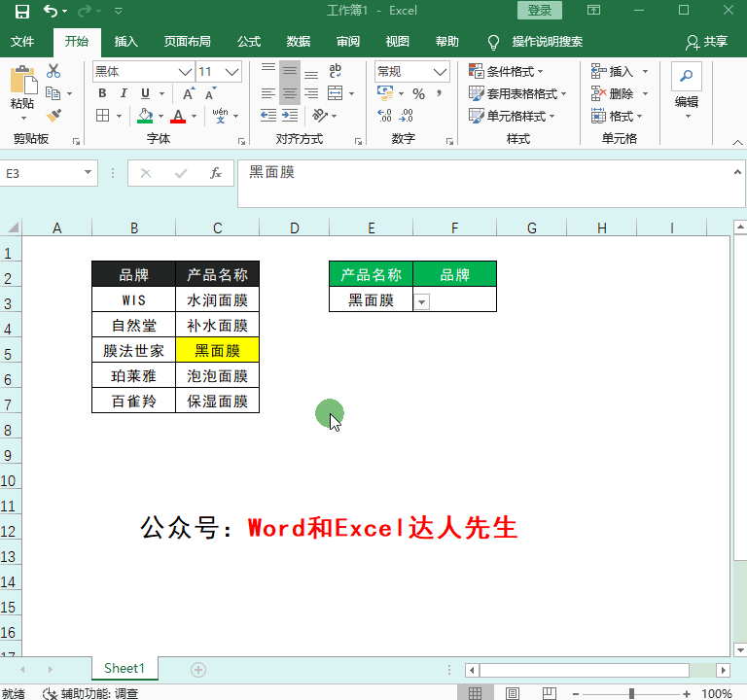Toggle middle vertical alignment

[x=290, y=71]
